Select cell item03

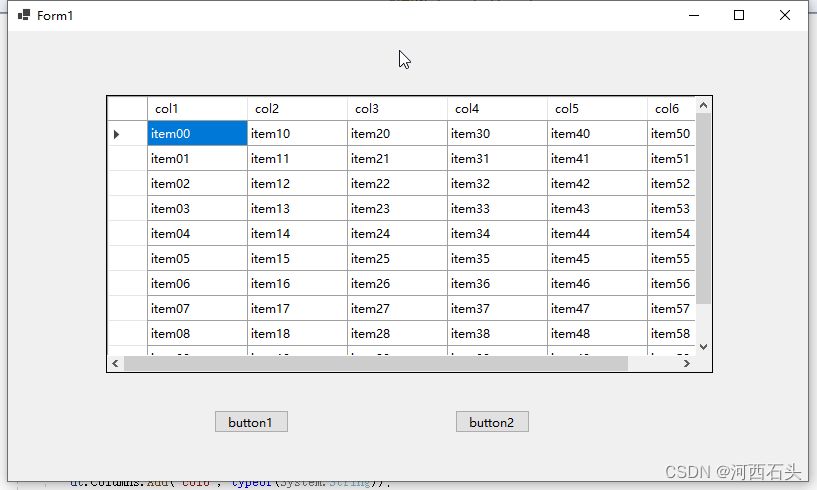(197, 209)
